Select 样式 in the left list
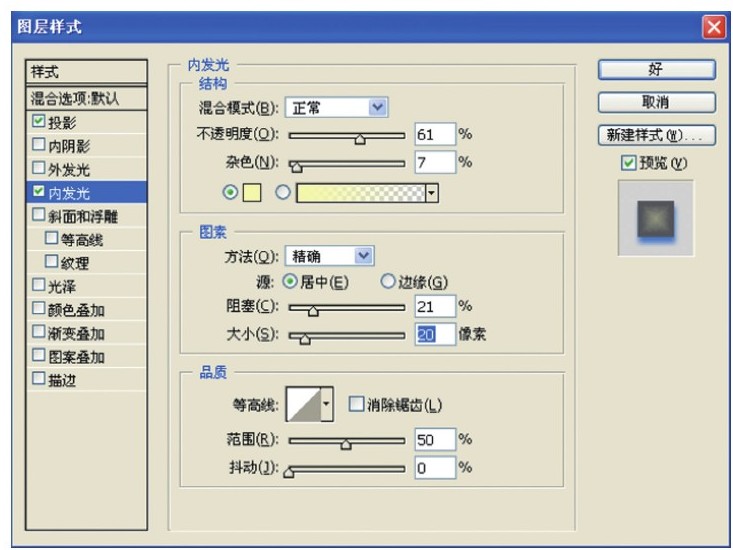733x550 pixels. (x=86, y=72)
